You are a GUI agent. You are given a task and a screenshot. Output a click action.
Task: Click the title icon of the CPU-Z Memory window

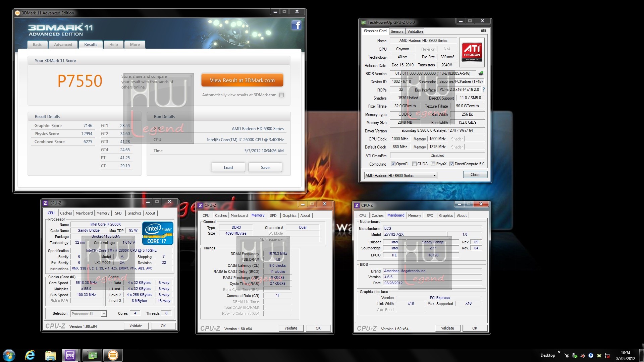pyautogui.click(x=200, y=205)
